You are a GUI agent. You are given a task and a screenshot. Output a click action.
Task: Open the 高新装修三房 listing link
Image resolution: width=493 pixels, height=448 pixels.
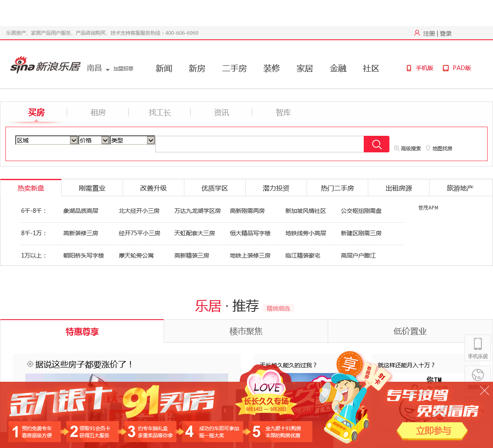[81, 233]
